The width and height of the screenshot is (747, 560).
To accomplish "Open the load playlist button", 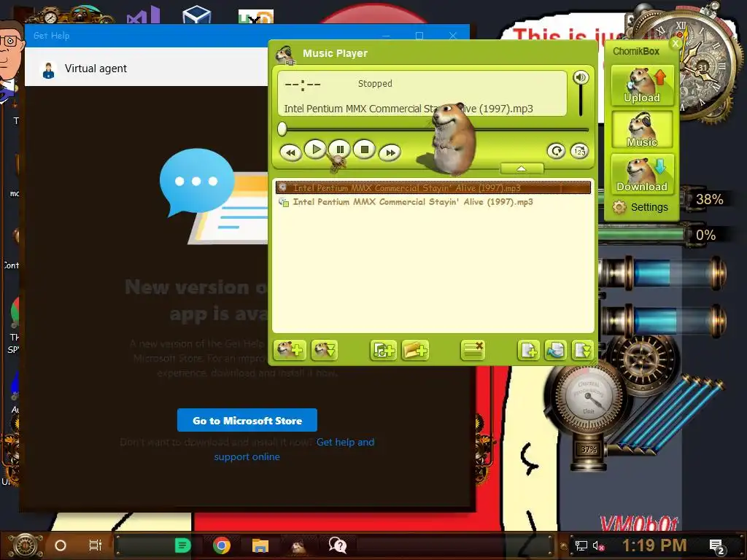I will point(556,351).
